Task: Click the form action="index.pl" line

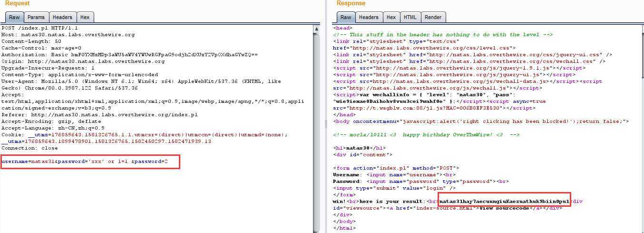Action: (396, 168)
